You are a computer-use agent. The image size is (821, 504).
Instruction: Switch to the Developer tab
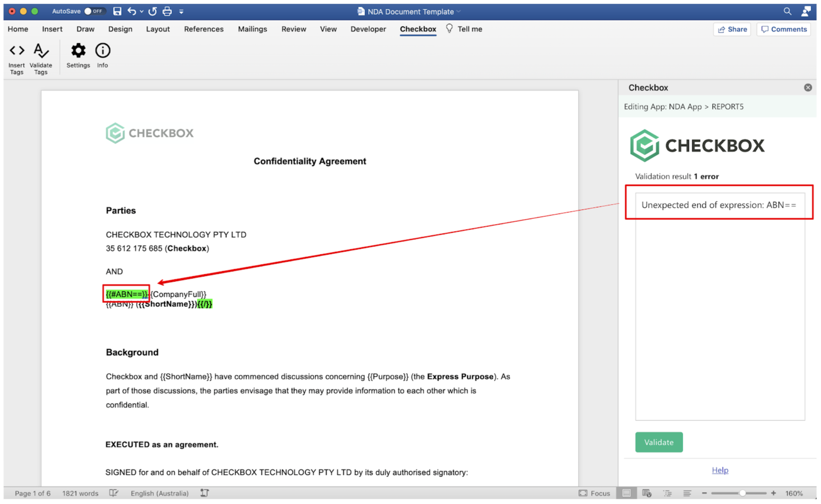368,29
